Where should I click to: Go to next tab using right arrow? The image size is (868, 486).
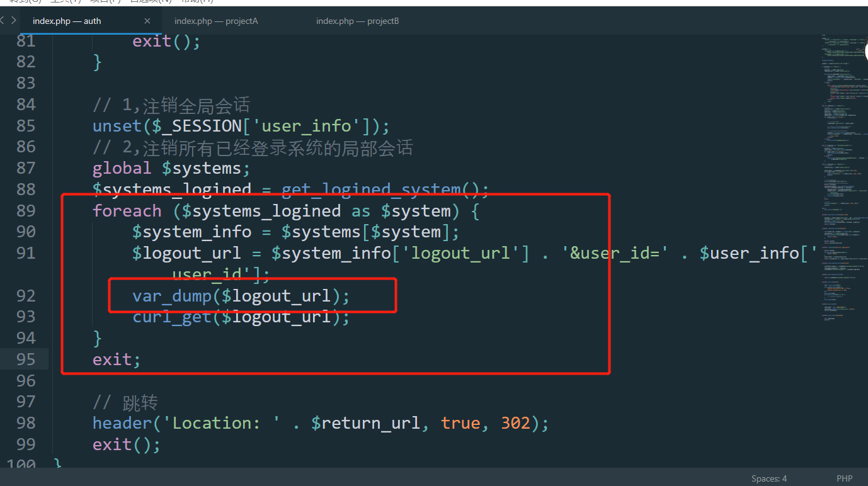point(14,20)
